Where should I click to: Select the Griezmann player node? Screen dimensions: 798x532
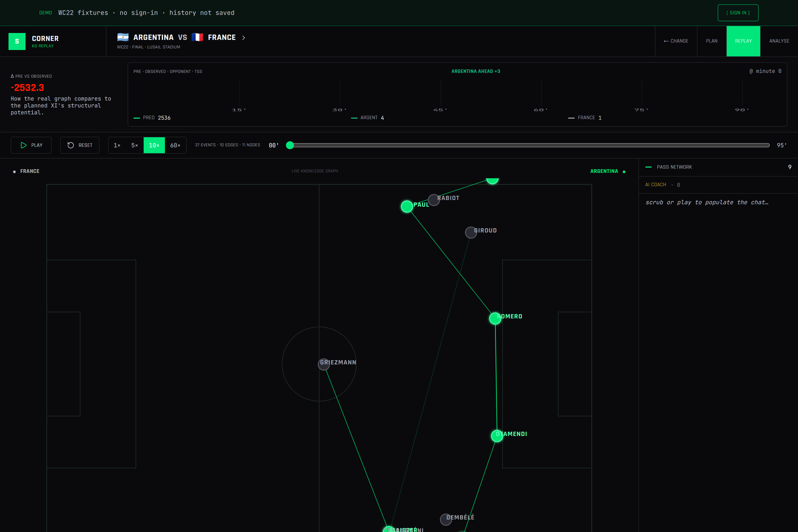pyautogui.click(x=324, y=364)
